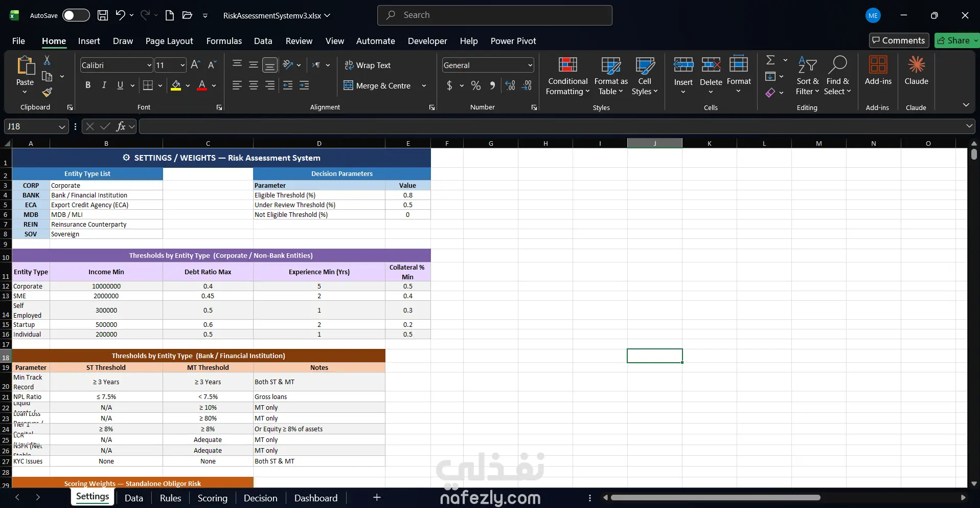The height and width of the screenshot is (508, 980).
Task: Open the Claude add-in
Action: 917,71
